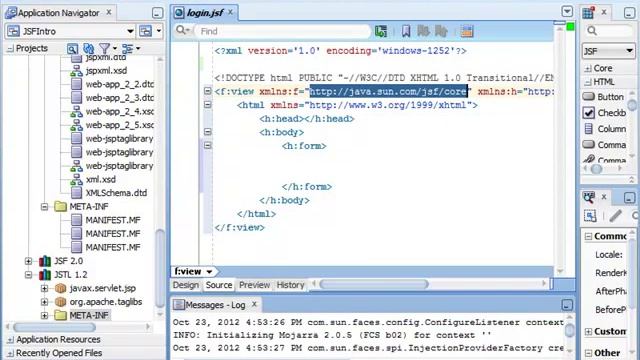
Task: Expand the javax.servlet.jsp package
Action: click(x=44, y=288)
